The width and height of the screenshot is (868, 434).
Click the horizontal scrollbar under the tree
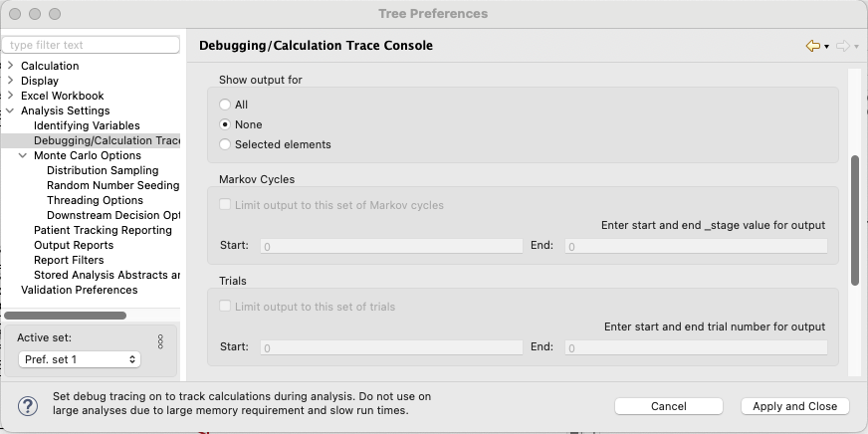[x=66, y=316]
